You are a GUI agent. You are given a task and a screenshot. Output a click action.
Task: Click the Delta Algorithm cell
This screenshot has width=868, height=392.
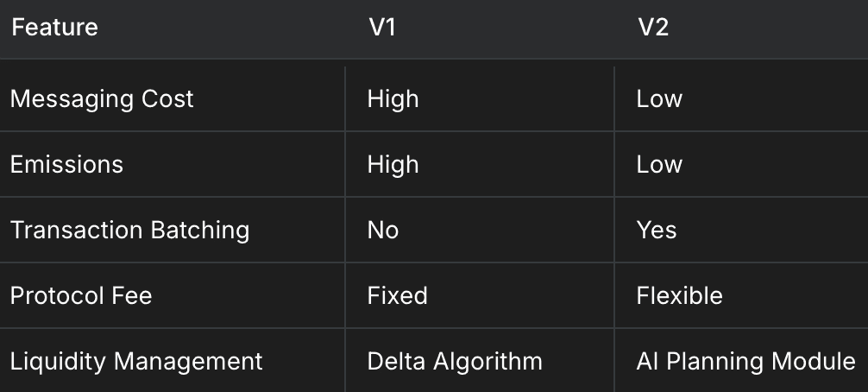455,362
